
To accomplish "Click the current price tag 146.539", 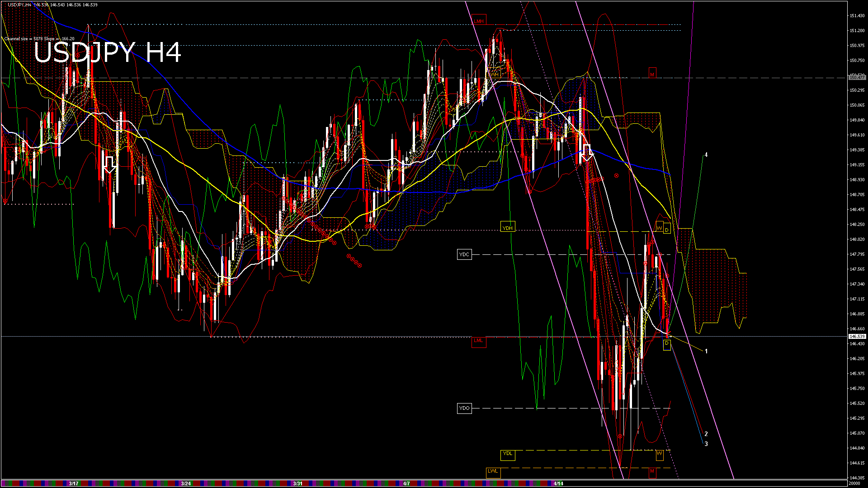I will 857,337.
